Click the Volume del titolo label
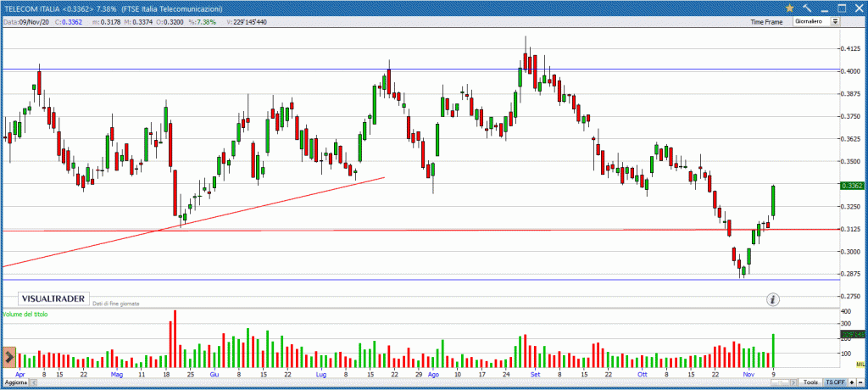 (x=25, y=314)
